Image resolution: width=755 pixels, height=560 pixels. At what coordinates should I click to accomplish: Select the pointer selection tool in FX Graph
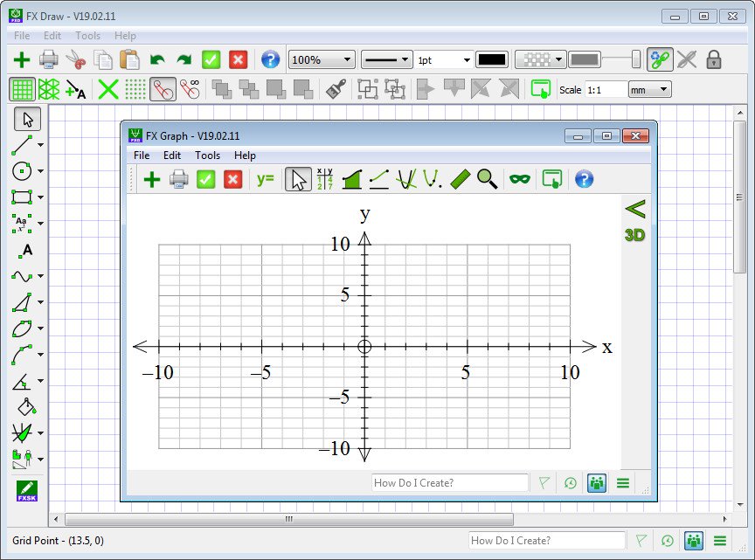[298, 178]
